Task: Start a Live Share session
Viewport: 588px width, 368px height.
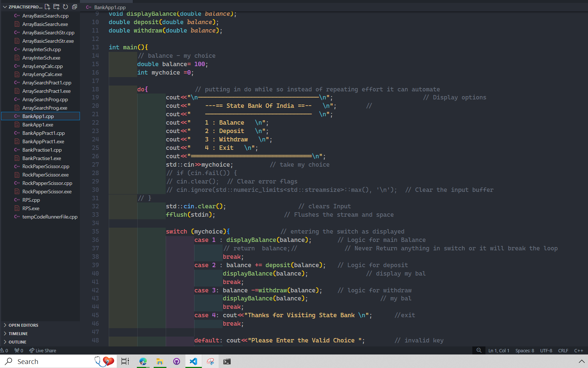Action: [43, 350]
